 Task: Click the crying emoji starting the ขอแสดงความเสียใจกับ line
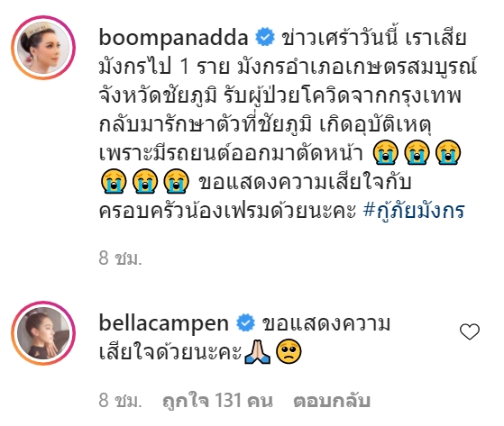point(114,181)
